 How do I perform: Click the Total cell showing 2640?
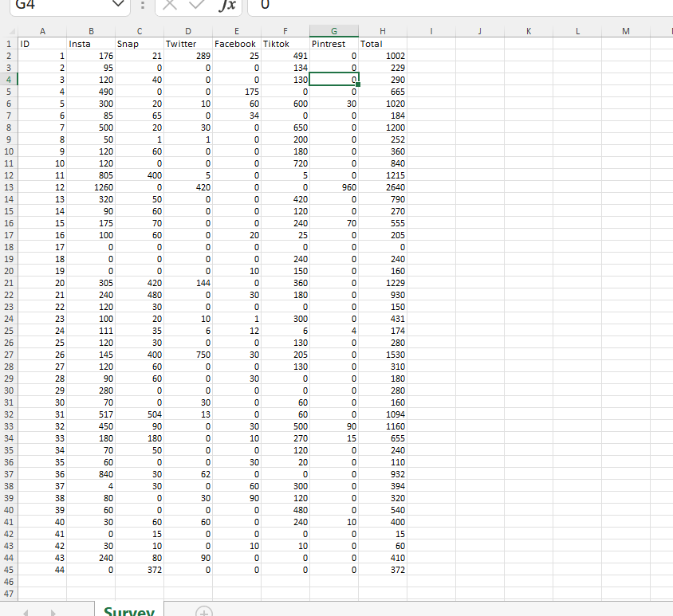[383, 187]
